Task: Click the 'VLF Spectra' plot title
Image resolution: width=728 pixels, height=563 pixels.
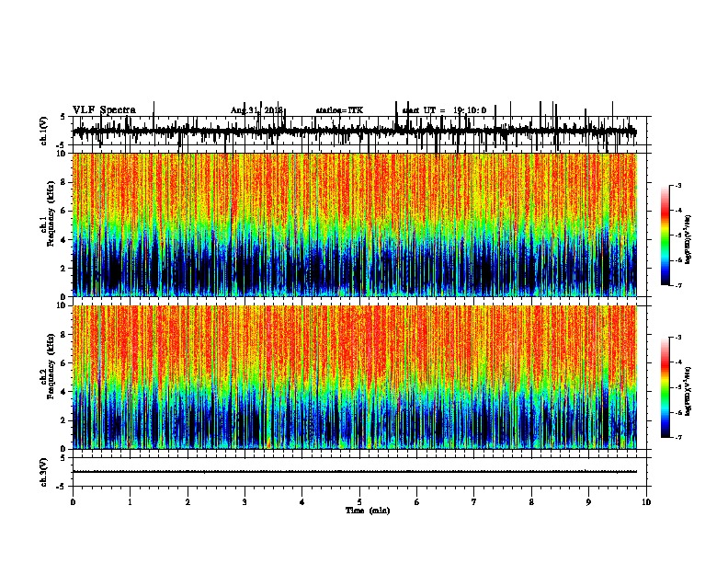Action: click(104, 110)
